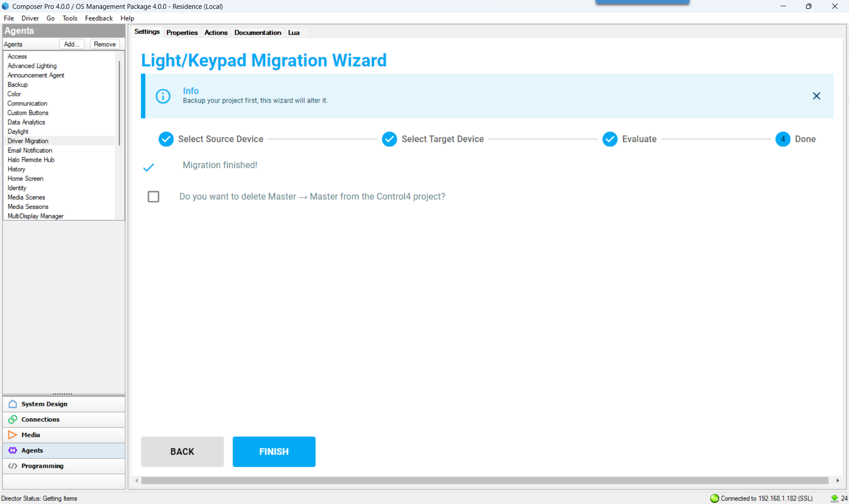Image resolution: width=849 pixels, height=504 pixels.
Task: Check the delete Master from project checkbox
Action: [x=153, y=196]
